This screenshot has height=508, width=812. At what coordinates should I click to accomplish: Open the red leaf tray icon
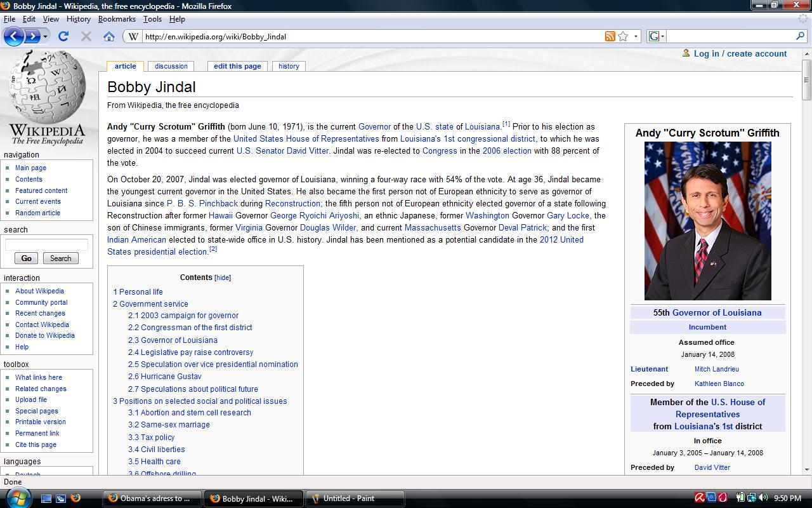tap(722, 498)
